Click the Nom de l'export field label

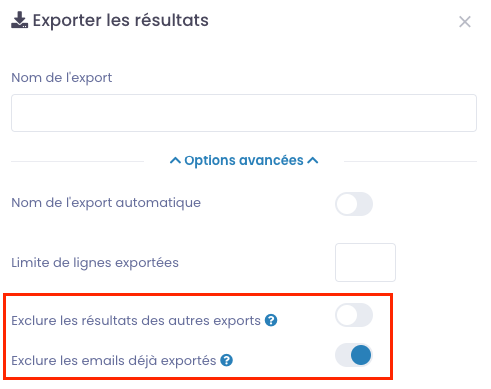(62, 78)
